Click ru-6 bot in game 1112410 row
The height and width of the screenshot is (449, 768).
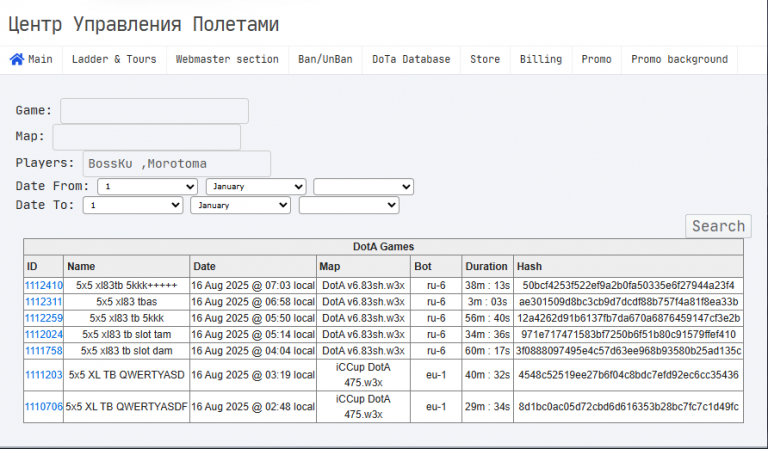pos(436,285)
